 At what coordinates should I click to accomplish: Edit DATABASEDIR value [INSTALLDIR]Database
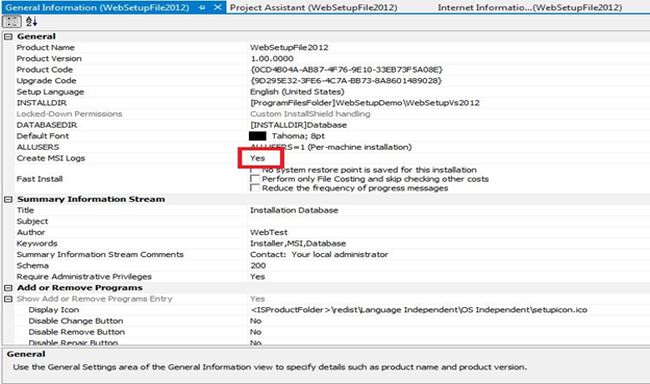(x=298, y=125)
